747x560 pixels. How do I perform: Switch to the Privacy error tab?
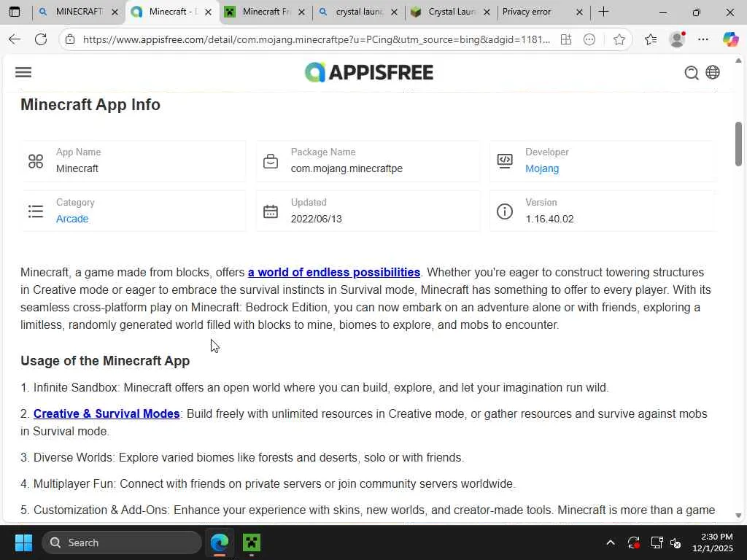542,12
